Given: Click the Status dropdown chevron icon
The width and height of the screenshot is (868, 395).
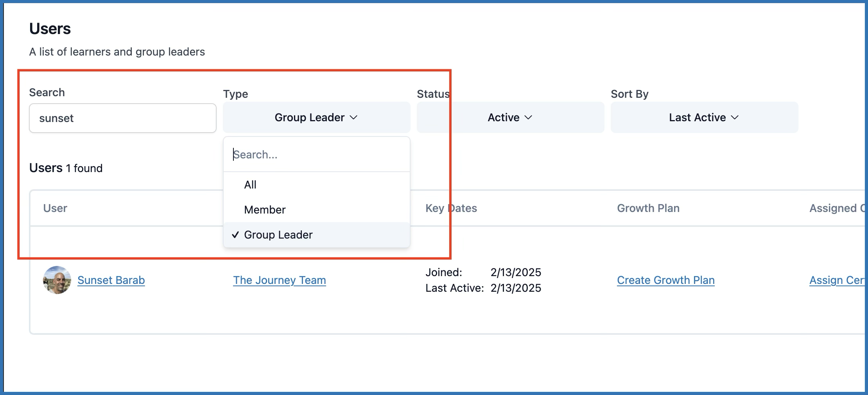Looking at the screenshot, I should (528, 117).
